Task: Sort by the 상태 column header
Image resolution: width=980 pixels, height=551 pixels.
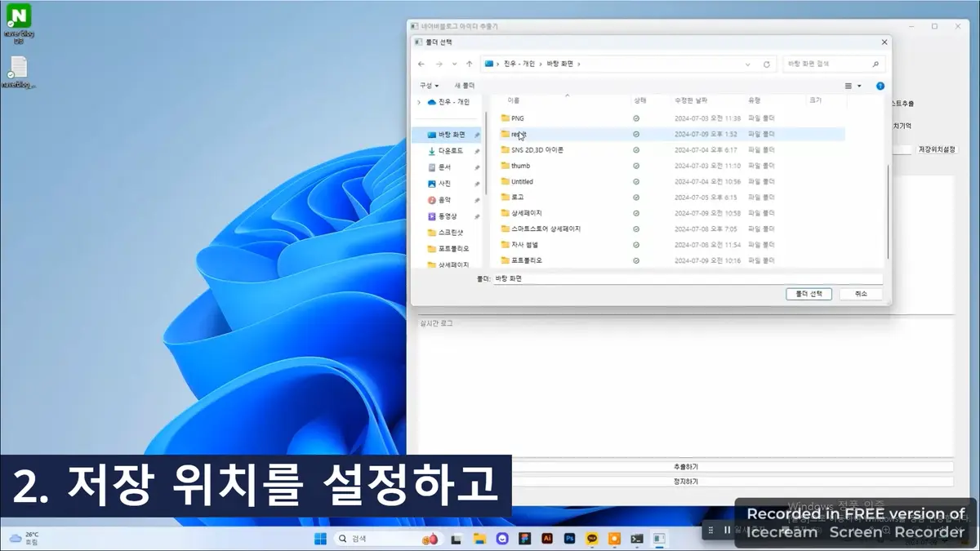Action: click(640, 100)
